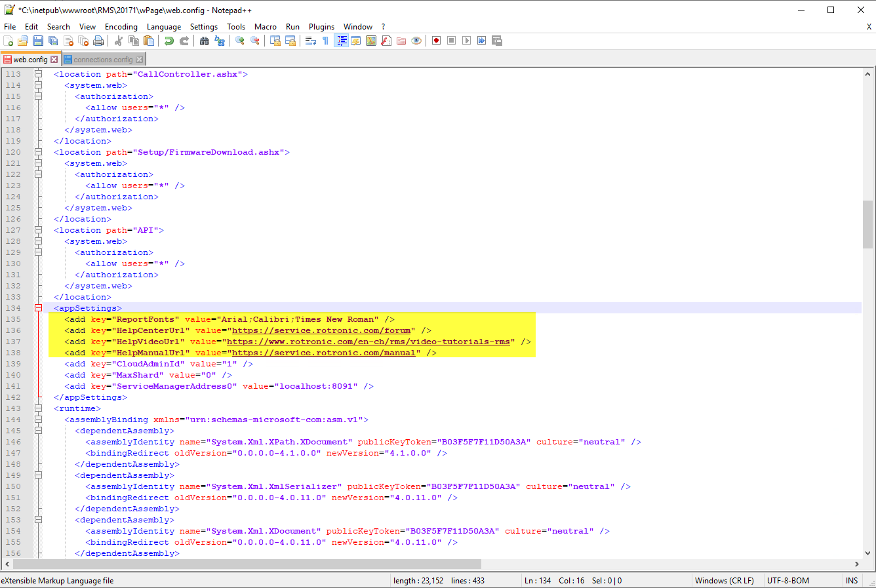The width and height of the screenshot is (876, 588).
Task: Open Find with the binoculars icon
Action: point(205,41)
